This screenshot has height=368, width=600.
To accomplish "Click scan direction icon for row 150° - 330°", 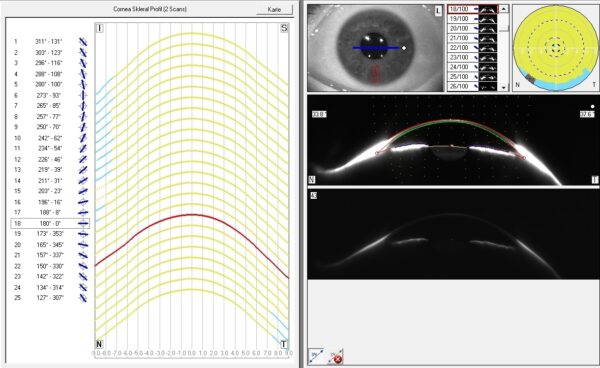I will (83, 266).
